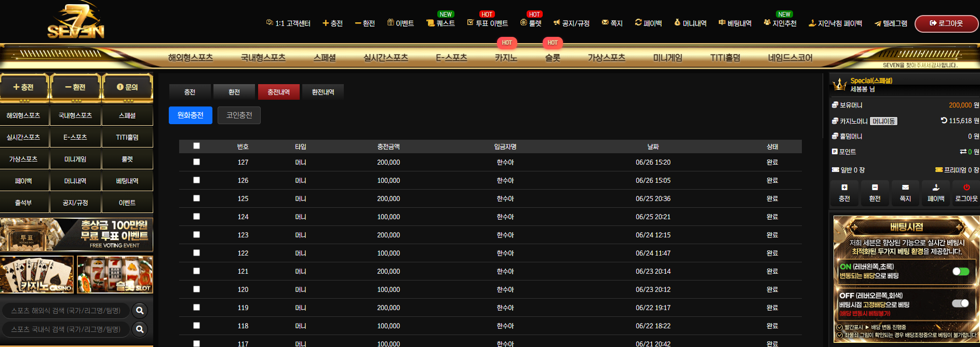Click the overseas sports search input field
The height and width of the screenshot is (347, 980).
pyautogui.click(x=65, y=311)
